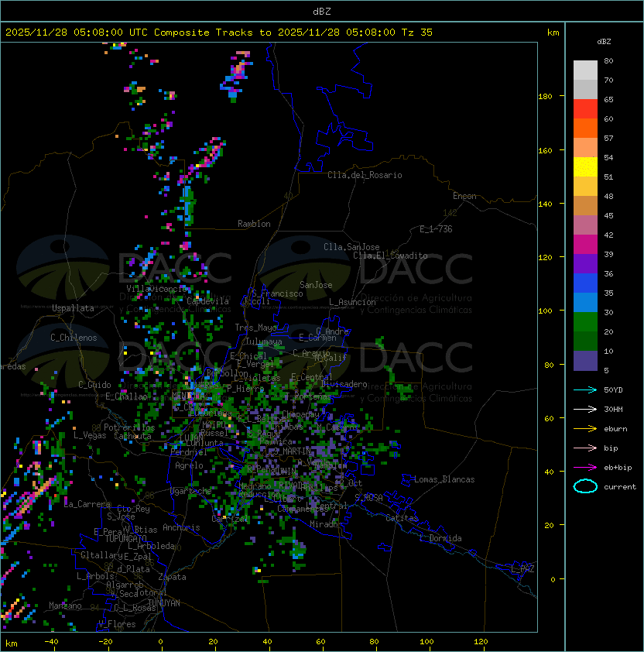Click the 'Uspallata' place label on the map

73,308
